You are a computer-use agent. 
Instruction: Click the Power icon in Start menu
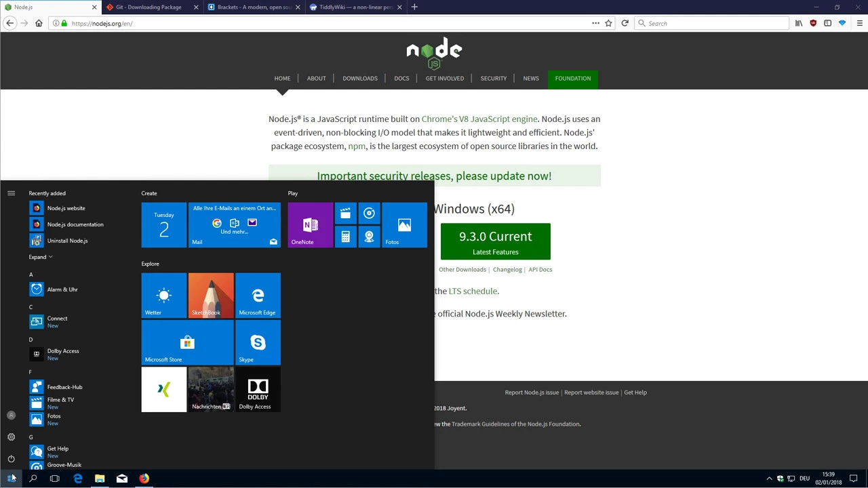(x=11, y=459)
